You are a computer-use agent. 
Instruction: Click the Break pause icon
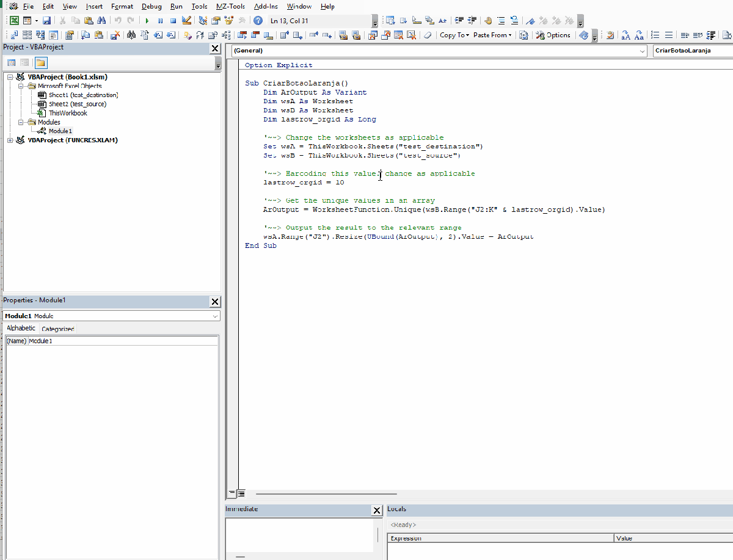pyautogui.click(x=160, y=20)
